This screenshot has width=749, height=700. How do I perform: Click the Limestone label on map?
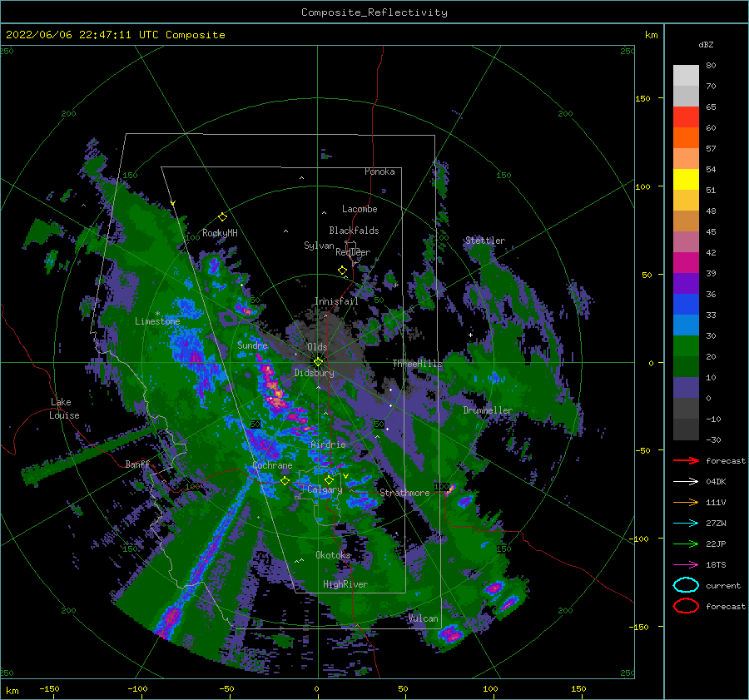[157, 321]
